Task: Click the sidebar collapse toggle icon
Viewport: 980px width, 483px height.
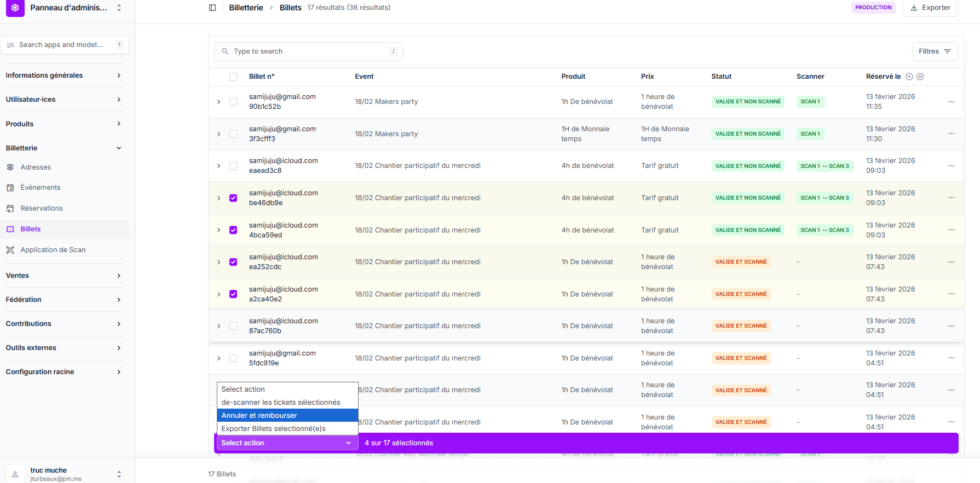Action: (x=212, y=8)
